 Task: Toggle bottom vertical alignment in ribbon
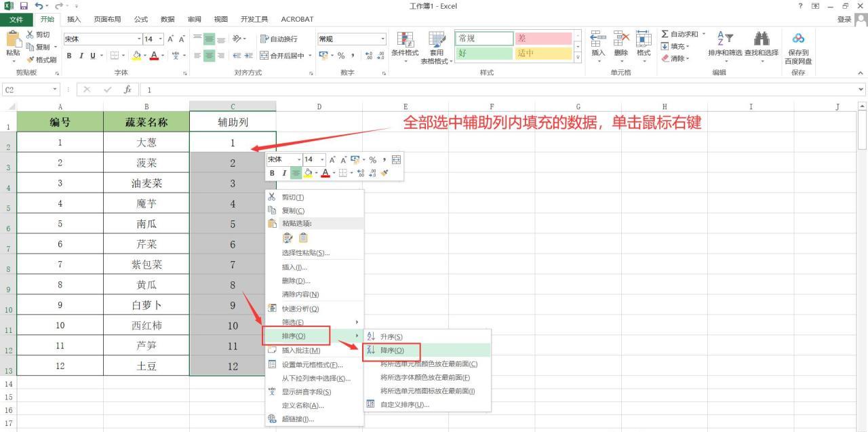click(x=222, y=39)
